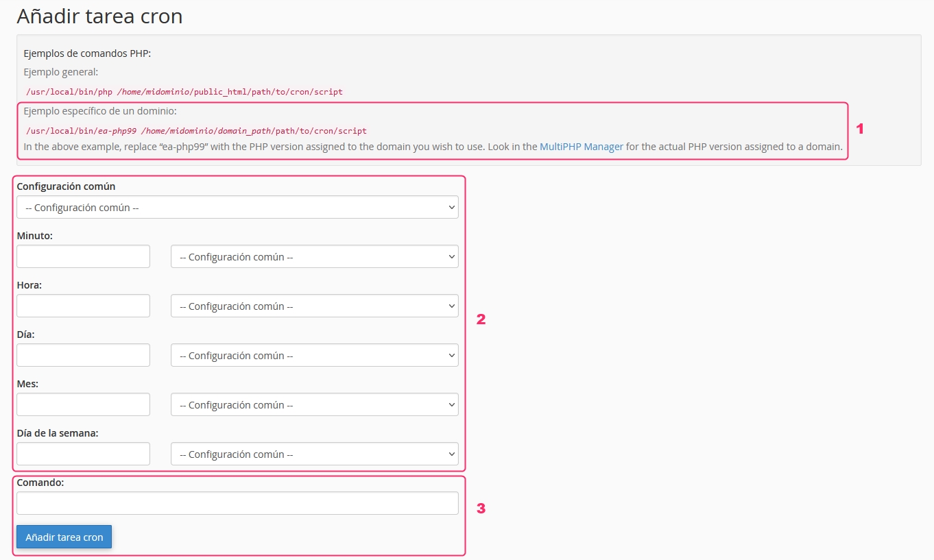This screenshot has height=560, width=934.
Task: Click into the Día text input
Action: tap(83, 356)
